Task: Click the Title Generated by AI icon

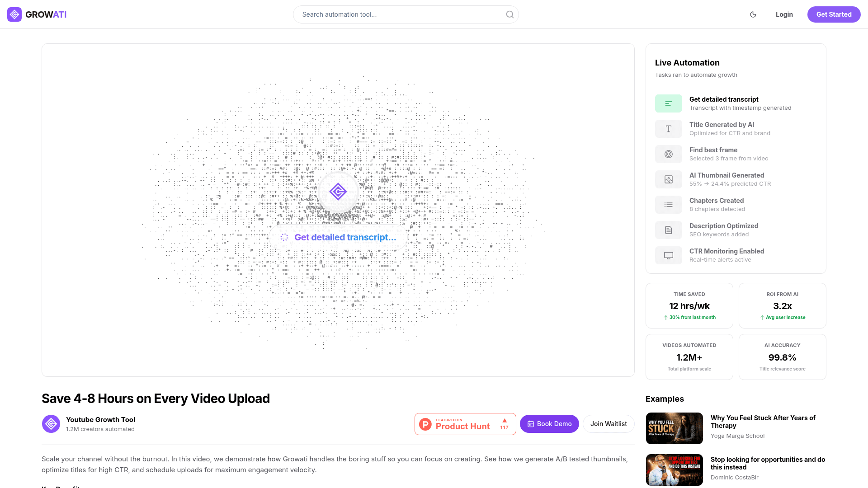Action: 669,129
